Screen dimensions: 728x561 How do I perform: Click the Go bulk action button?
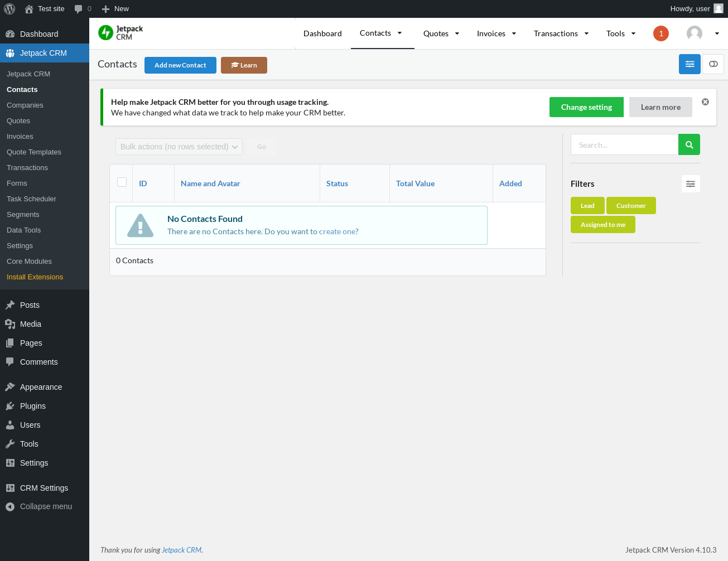262,147
